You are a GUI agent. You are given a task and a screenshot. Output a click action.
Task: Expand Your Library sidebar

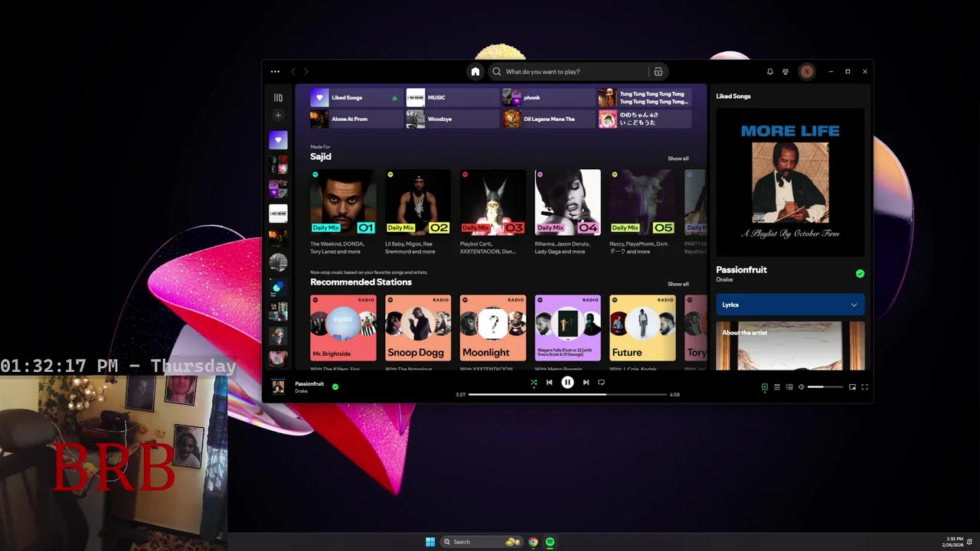coord(278,97)
